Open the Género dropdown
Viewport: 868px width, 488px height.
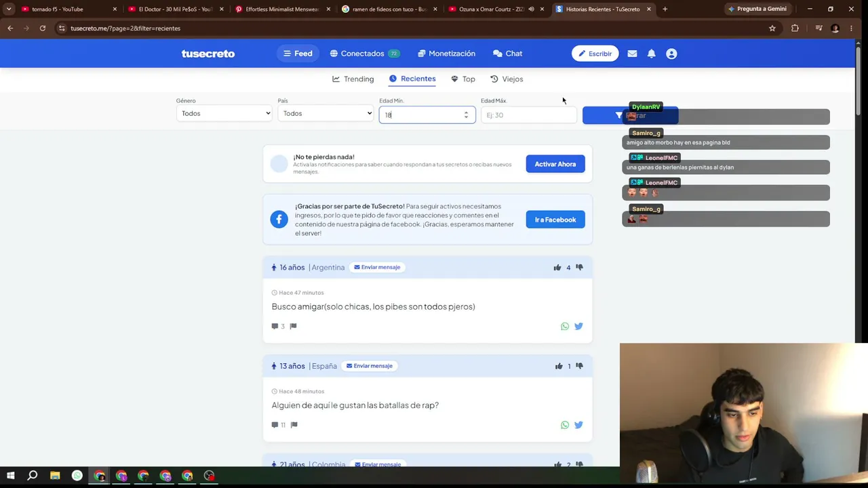[x=224, y=113]
